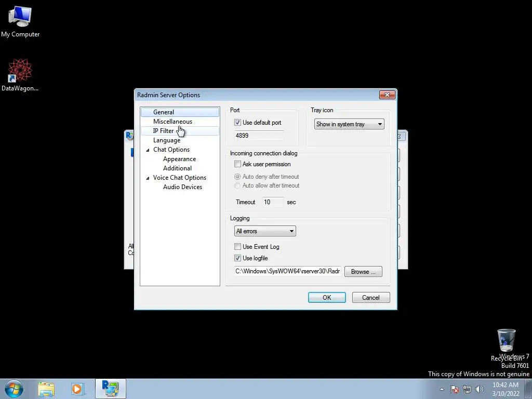Click OK to save server options
The image size is (532, 399).
coord(327,298)
